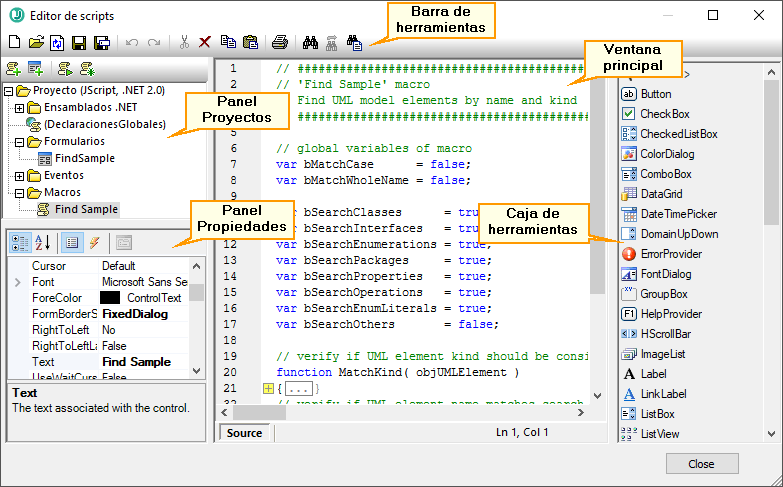Click the red X Delete icon
Viewport: 783px width, 487px height.
(205, 43)
